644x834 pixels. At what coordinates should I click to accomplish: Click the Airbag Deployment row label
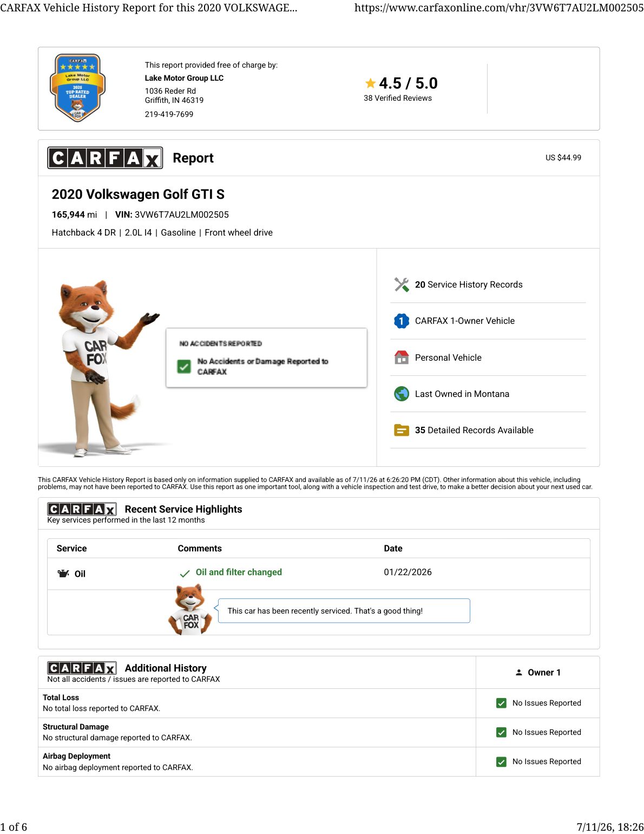coord(76,756)
